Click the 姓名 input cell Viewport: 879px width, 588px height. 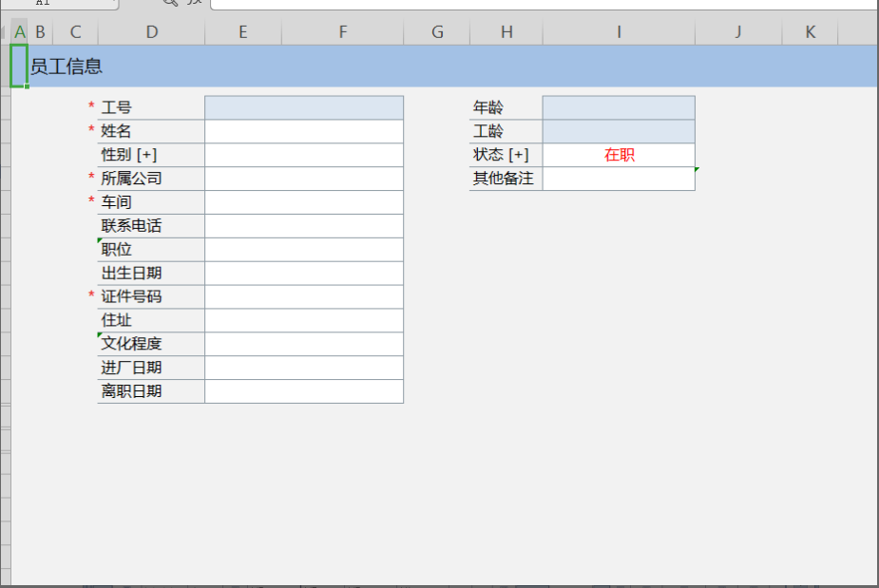(304, 131)
